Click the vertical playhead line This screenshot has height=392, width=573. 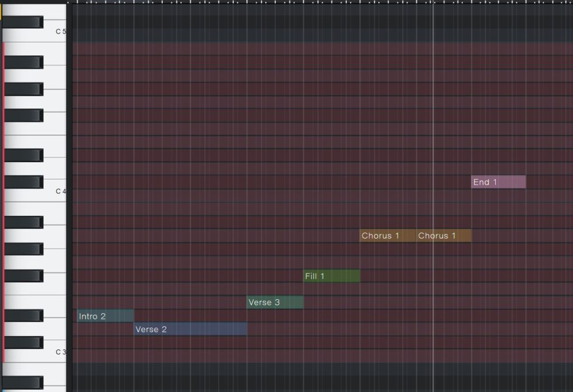[434, 140]
